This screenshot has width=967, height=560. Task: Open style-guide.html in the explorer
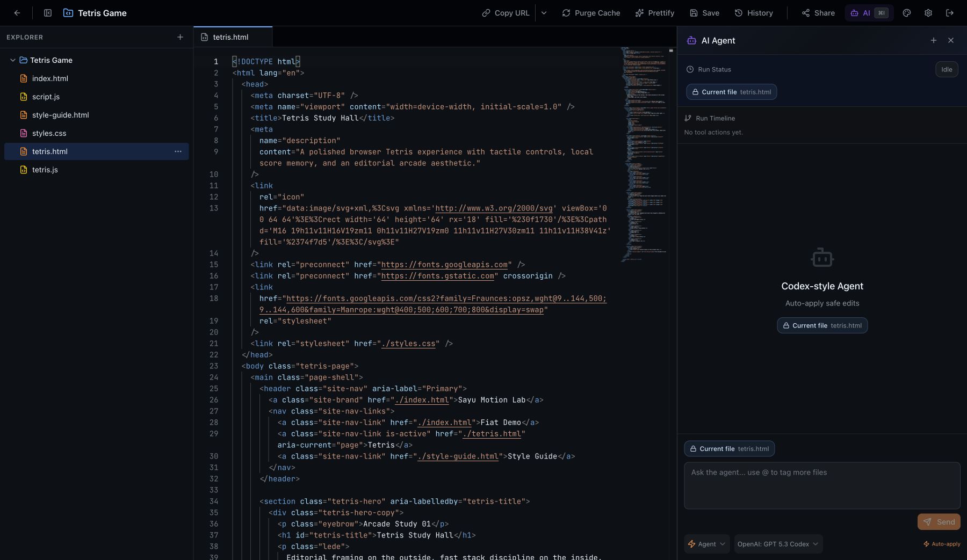(97, 115)
